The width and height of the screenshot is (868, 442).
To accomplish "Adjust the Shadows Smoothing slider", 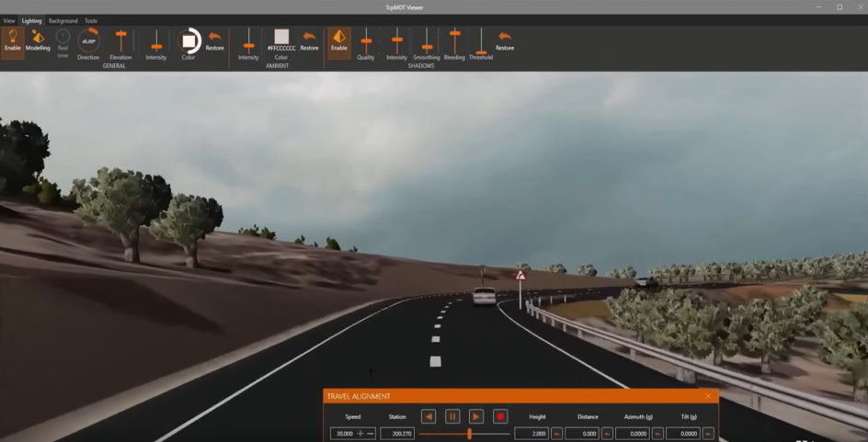I will point(427,41).
